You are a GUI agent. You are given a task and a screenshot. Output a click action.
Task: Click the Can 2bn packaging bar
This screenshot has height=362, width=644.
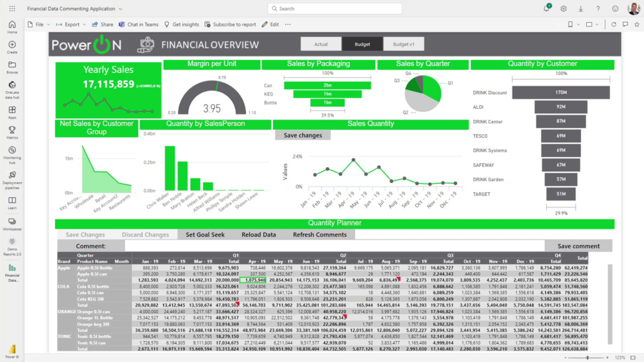(x=327, y=85)
